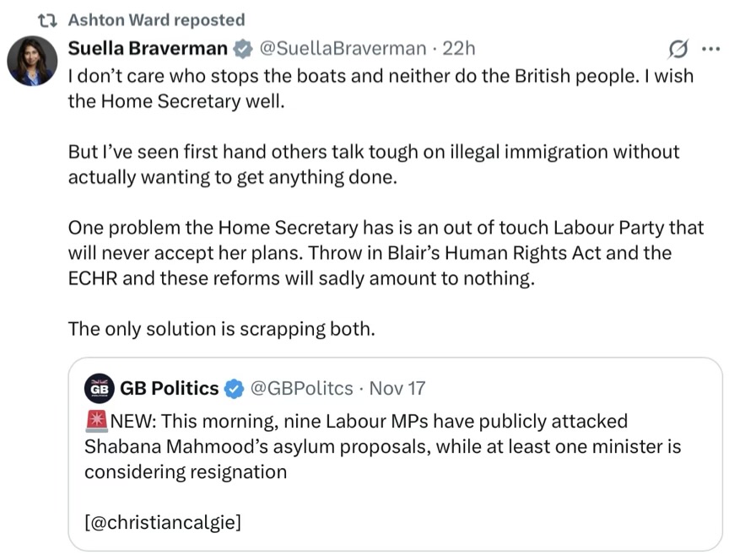Open Suella Braverman's profile picture
This screenshot has height=560, width=729.
pos(32,61)
